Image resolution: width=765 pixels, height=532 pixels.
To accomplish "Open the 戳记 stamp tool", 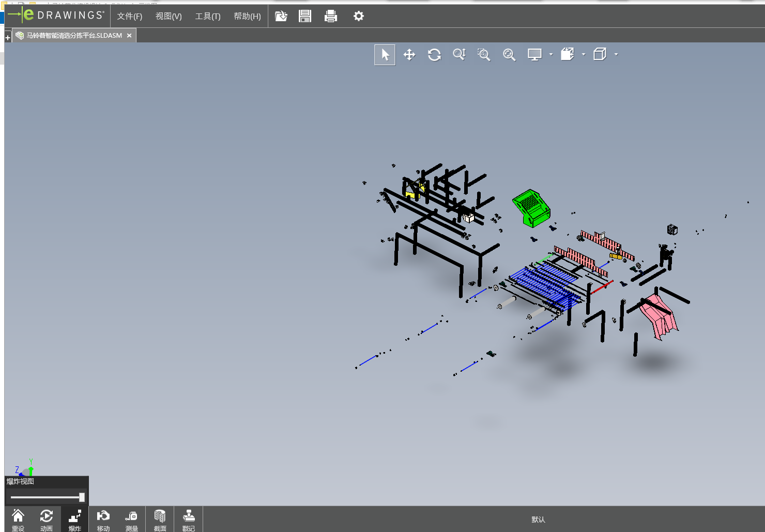I will pyautogui.click(x=189, y=520).
